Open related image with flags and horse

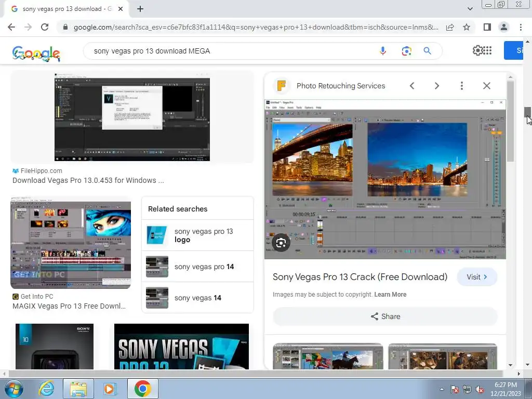[328, 356]
